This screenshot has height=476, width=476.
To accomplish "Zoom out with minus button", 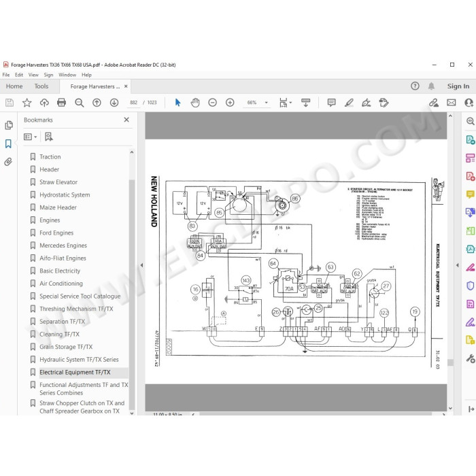I will pyautogui.click(x=212, y=103).
